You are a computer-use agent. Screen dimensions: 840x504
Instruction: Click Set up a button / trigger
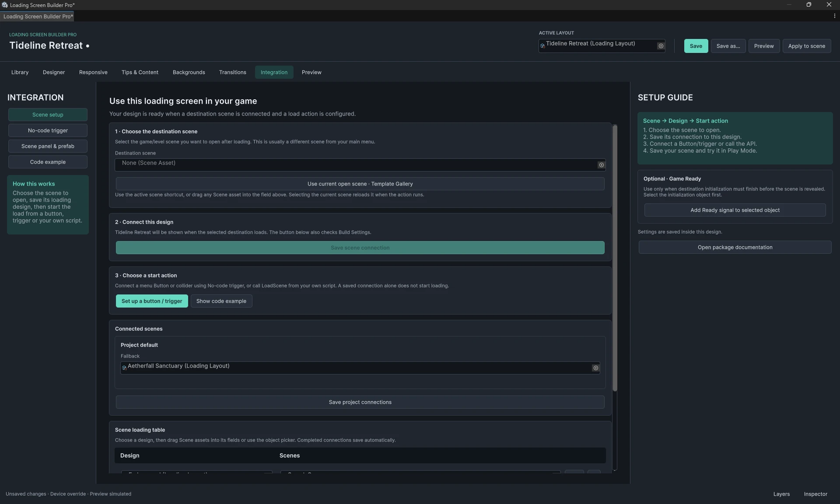(x=152, y=301)
